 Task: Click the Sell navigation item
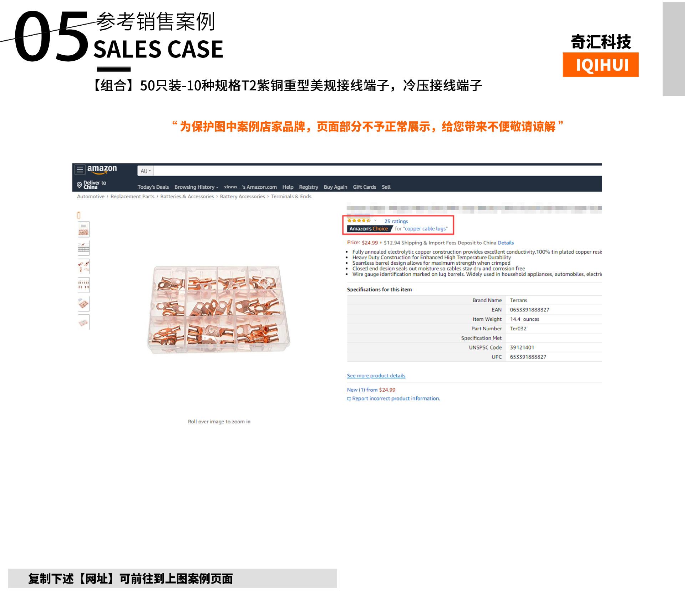coord(386,187)
